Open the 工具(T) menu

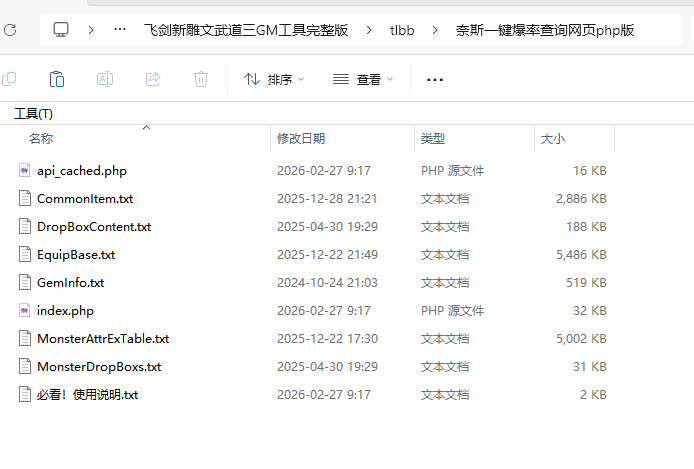coord(33,113)
